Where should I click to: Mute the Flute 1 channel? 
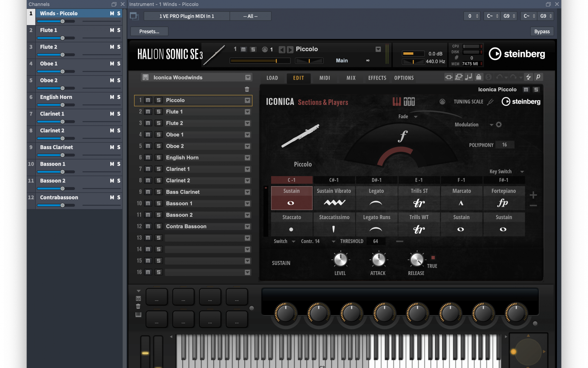click(x=112, y=30)
